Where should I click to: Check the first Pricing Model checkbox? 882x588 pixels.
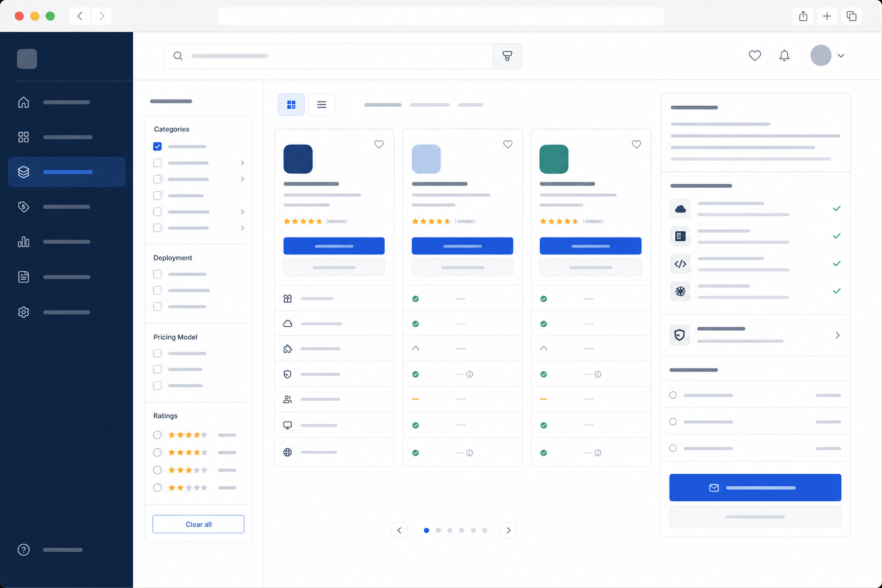pyautogui.click(x=157, y=353)
